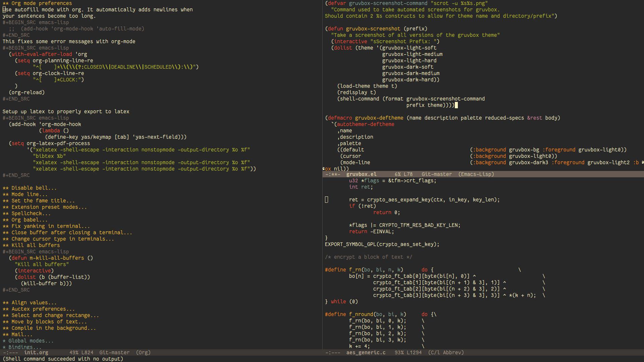Click the (Org) major mode indicator
Image resolution: width=644 pixels, height=362 pixels.
coord(143,353)
